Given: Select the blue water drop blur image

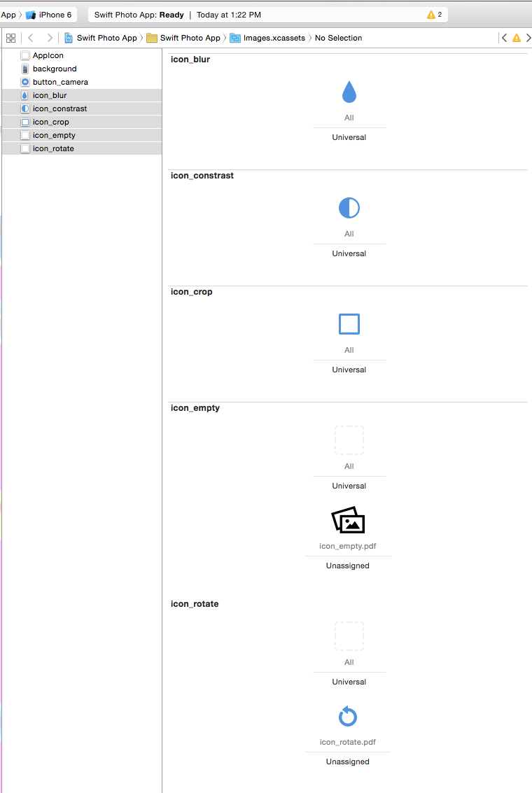Looking at the screenshot, I should click(x=349, y=92).
